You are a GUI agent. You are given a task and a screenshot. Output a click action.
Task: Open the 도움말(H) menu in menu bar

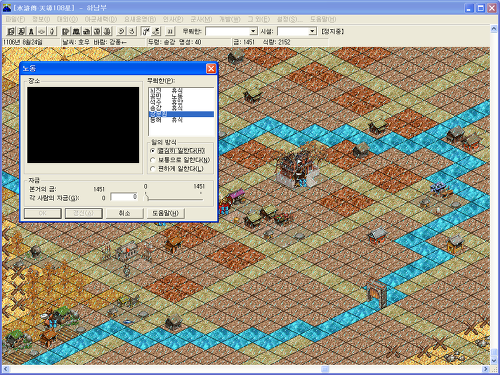[x=323, y=19]
